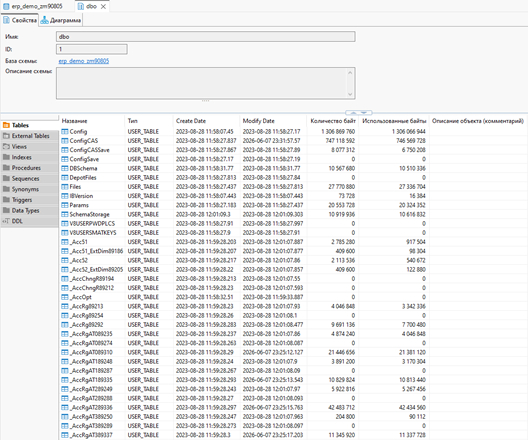This screenshot has width=528, height=440.
Task: Activate the erp_demo_zm90805 editor tab
Action: click(x=33, y=6)
